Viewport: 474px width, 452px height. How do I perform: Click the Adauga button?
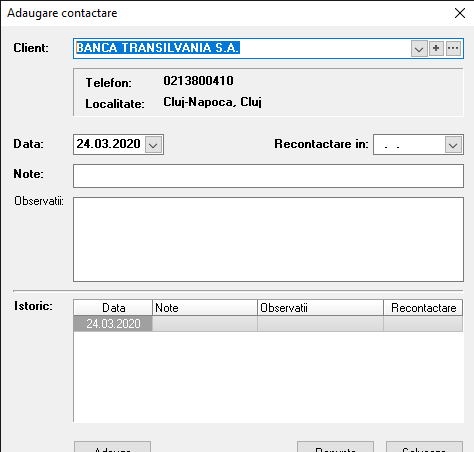pyautogui.click(x=112, y=447)
